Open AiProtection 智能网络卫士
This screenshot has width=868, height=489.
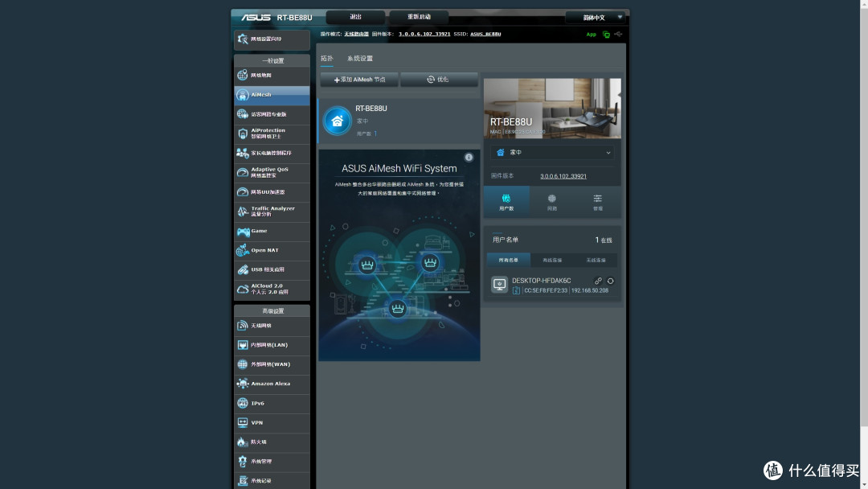pyautogui.click(x=272, y=134)
